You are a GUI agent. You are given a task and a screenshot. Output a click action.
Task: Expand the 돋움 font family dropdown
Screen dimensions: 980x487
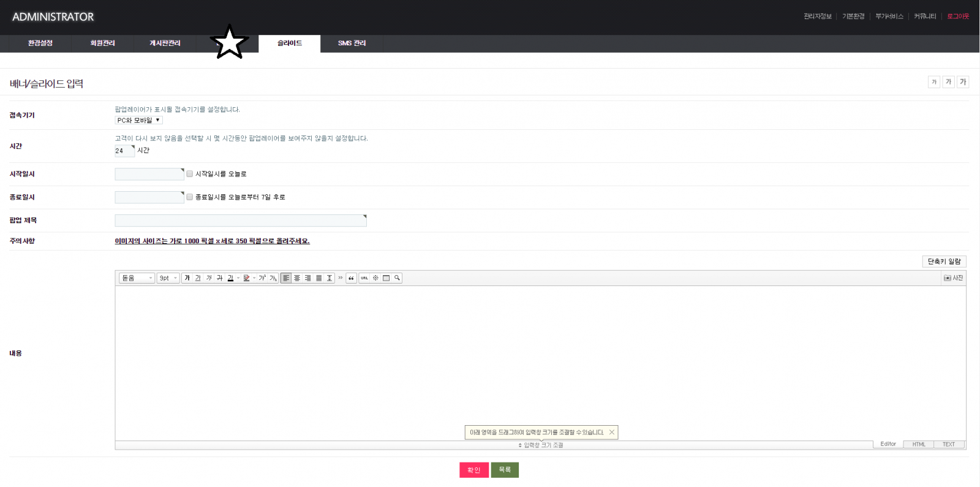point(137,278)
